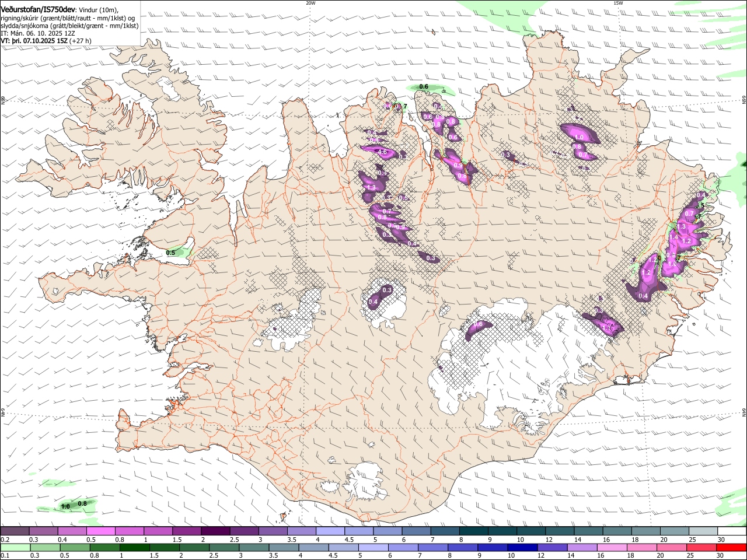Select the navy blue swatch in lower legend row

521,547
